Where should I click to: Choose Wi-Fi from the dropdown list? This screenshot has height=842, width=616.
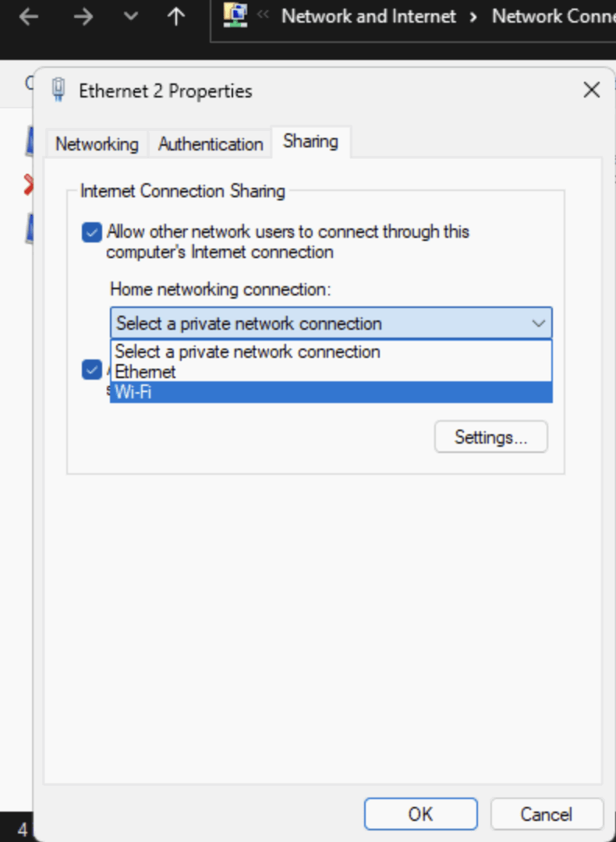[331, 392]
